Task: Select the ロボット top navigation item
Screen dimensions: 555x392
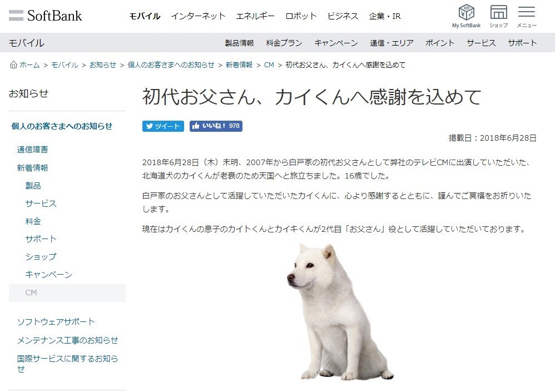Action: pos(301,16)
